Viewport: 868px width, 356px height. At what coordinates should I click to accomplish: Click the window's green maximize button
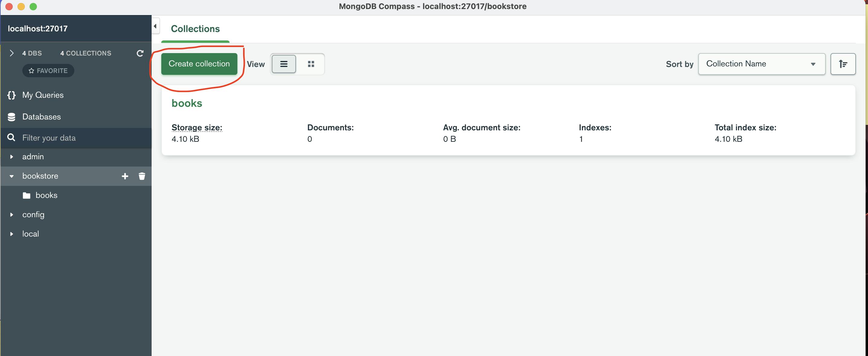(x=33, y=6)
